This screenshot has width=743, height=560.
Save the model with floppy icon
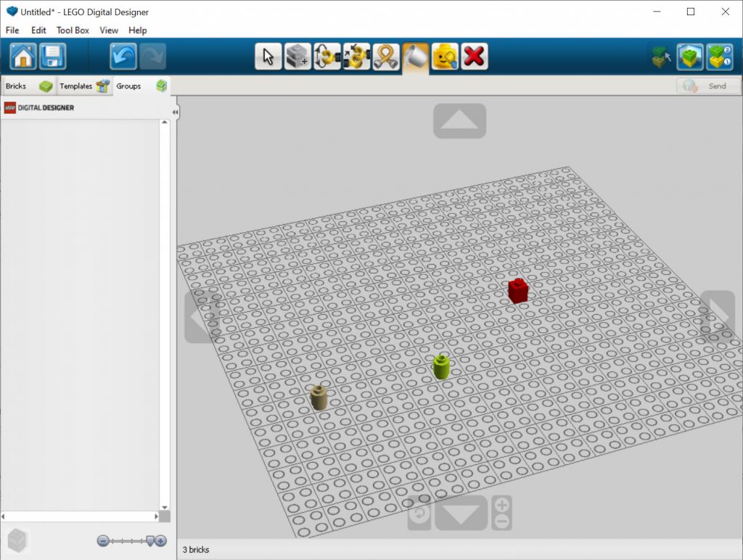coord(52,57)
